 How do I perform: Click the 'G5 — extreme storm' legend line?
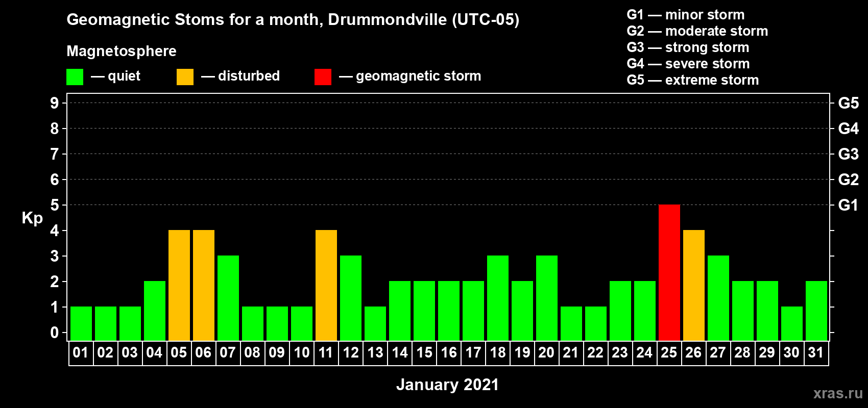pyautogui.click(x=693, y=80)
